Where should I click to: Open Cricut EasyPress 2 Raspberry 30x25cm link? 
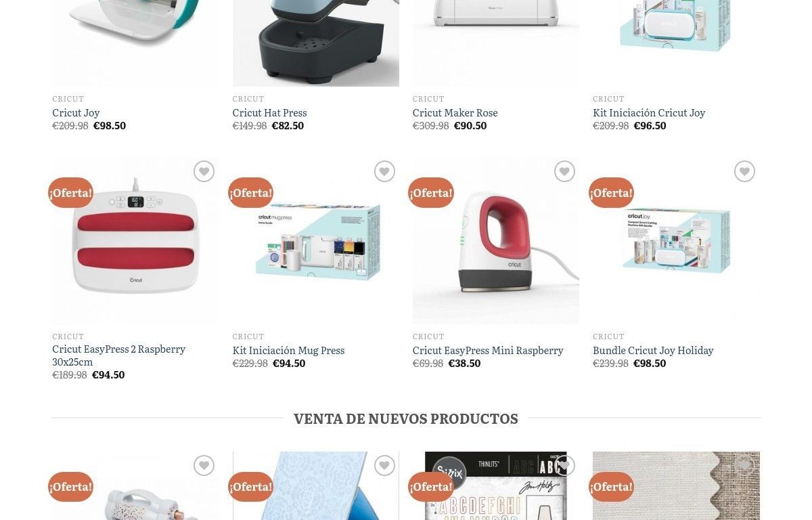118,355
